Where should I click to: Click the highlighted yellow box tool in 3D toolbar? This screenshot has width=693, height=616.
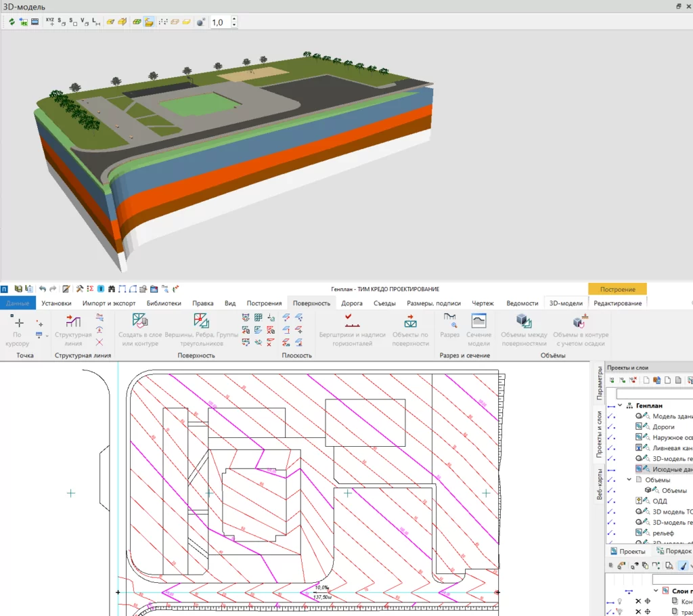coord(149,22)
